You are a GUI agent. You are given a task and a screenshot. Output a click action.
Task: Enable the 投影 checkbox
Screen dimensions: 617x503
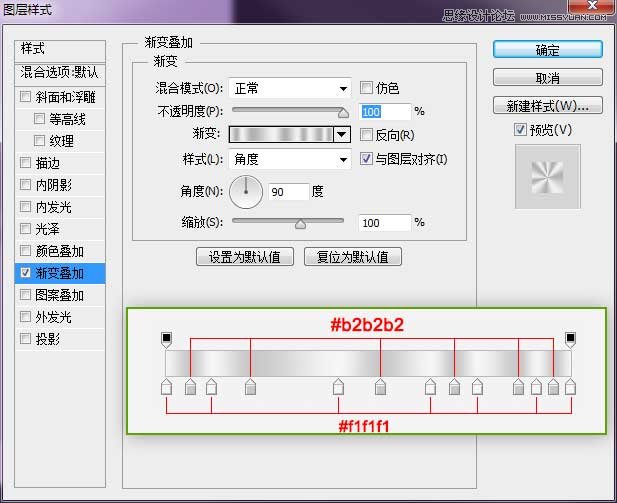click(x=25, y=338)
